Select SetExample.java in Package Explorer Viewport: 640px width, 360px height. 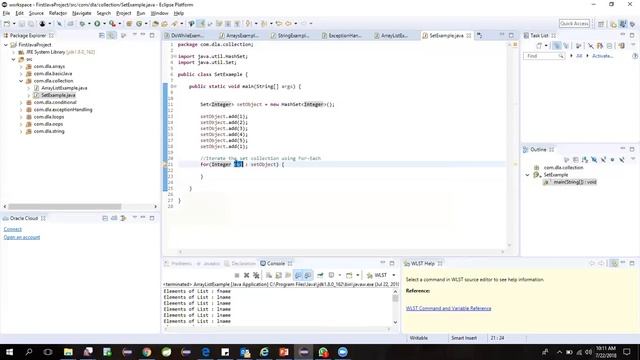tap(58, 95)
